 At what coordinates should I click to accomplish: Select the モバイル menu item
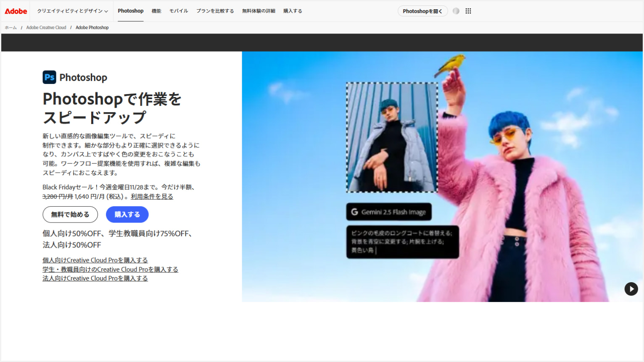tap(179, 11)
